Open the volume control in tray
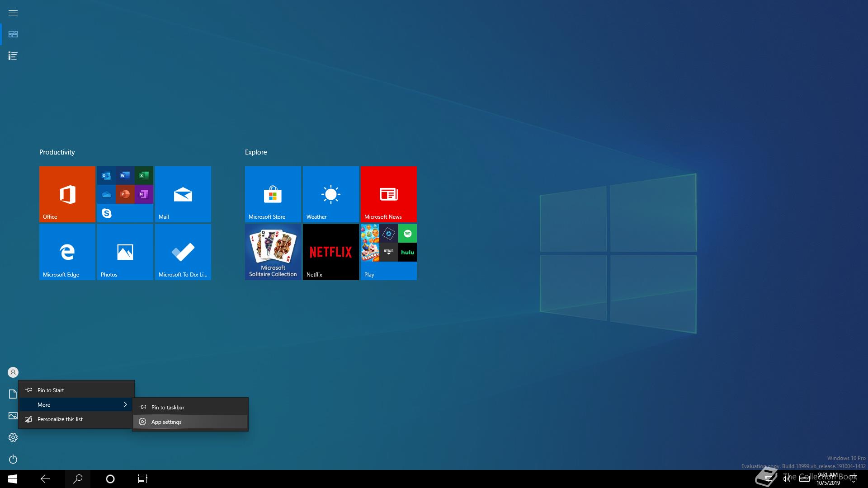Viewport: 868px width, 488px height. coord(787,479)
